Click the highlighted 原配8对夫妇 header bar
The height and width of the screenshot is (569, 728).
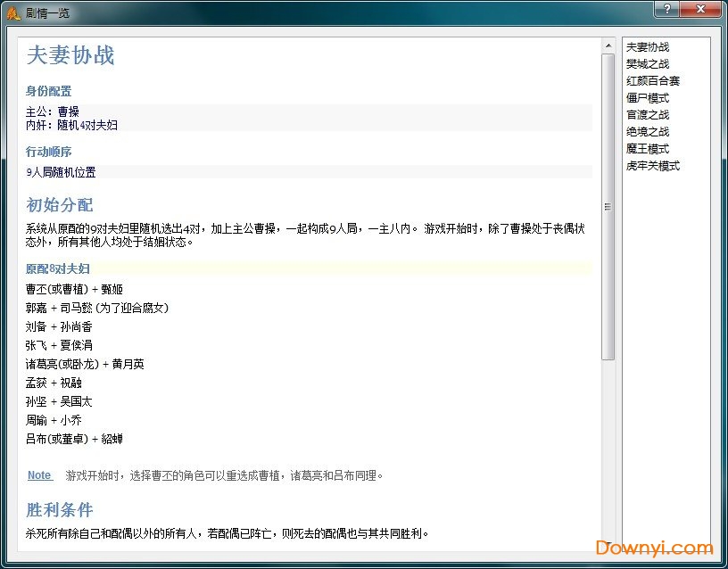click(x=59, y=268)
